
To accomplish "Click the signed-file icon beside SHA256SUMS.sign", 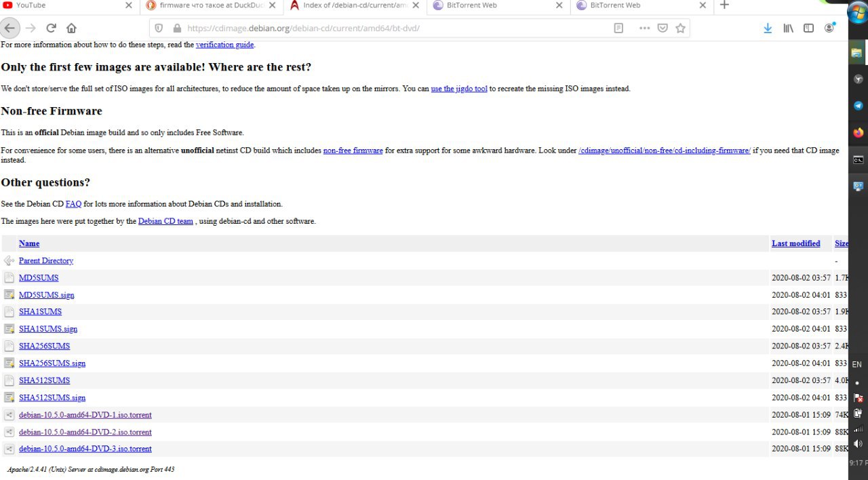I will tap(9, 363).
